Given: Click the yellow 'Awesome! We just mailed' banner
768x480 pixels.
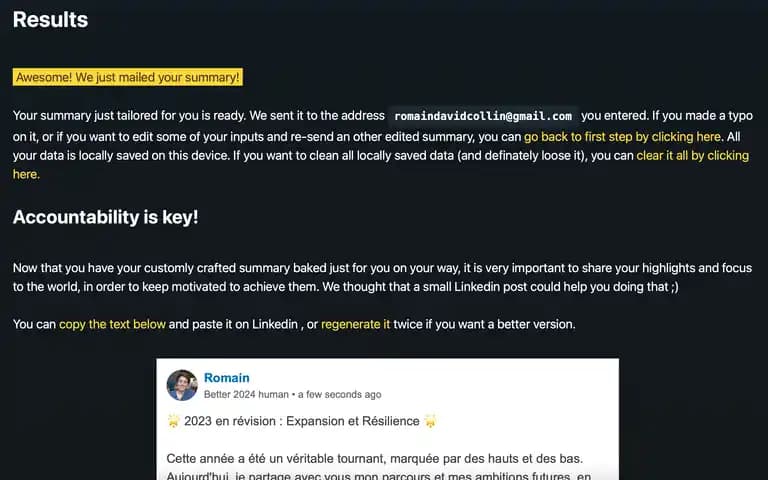Looking at the screenshot, I should (x=128, y=77).
